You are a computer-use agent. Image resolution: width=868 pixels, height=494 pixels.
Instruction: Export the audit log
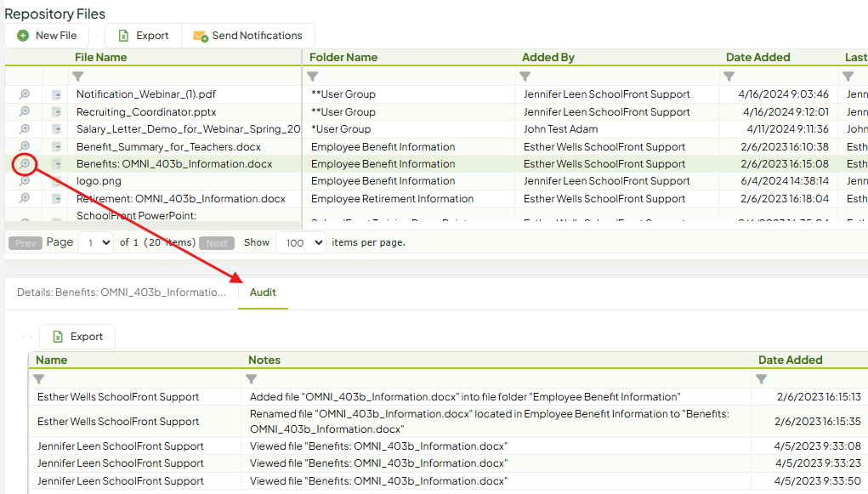click(77, 337)
